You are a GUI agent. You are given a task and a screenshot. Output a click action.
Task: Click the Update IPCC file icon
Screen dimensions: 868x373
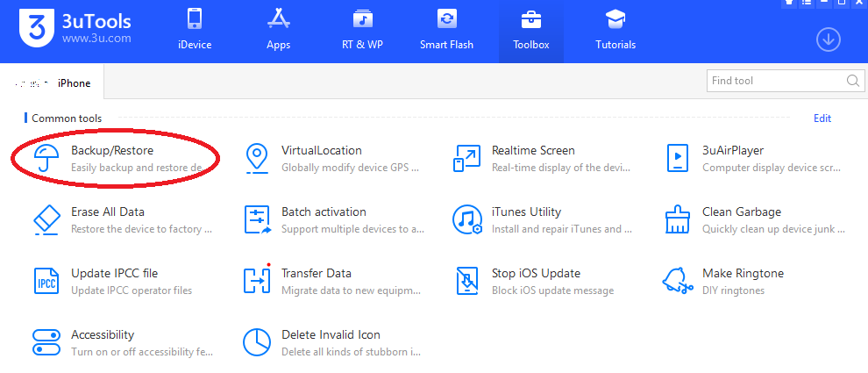[46, 282]
